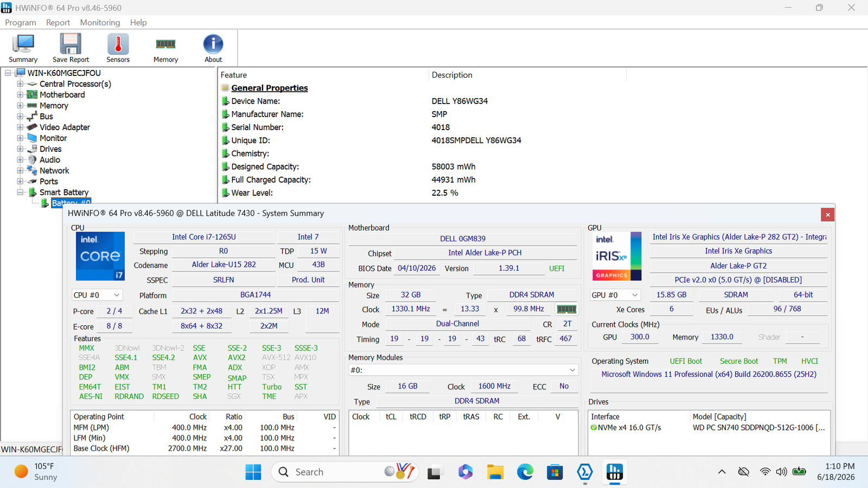868x488 pixels.
Task: Click the DELL 0GM839 motherboard field
Action: tap(463, 239)
